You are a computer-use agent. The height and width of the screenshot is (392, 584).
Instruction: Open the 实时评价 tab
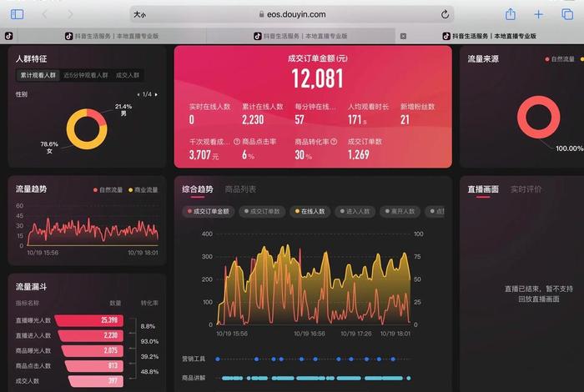(526, 189)
